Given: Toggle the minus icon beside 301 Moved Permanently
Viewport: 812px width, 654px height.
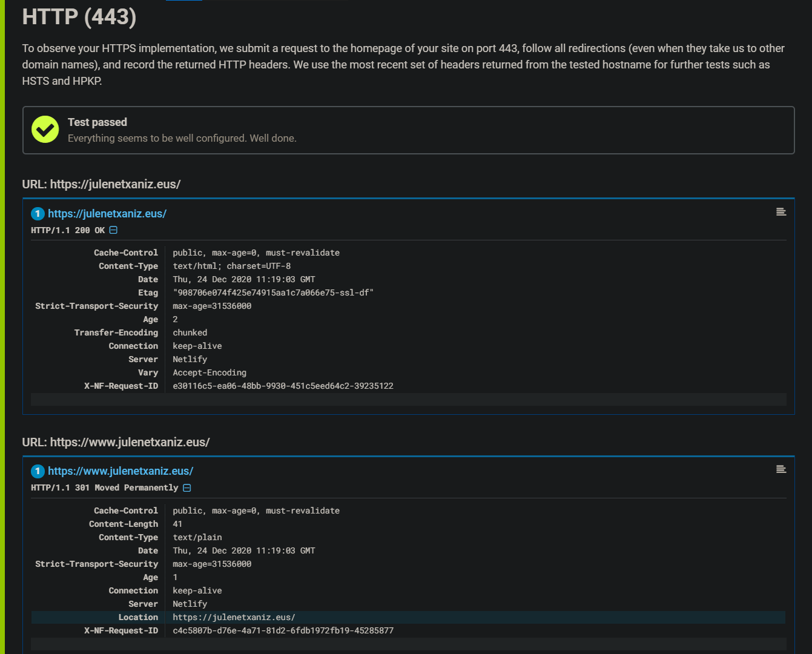Looking at the screenshot, I should point(186,487).
